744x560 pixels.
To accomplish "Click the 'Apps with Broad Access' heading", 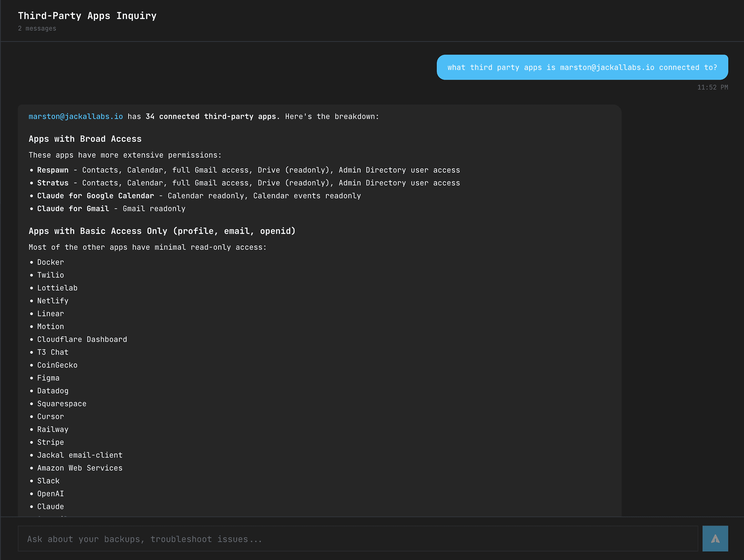I will pos(85,139).
